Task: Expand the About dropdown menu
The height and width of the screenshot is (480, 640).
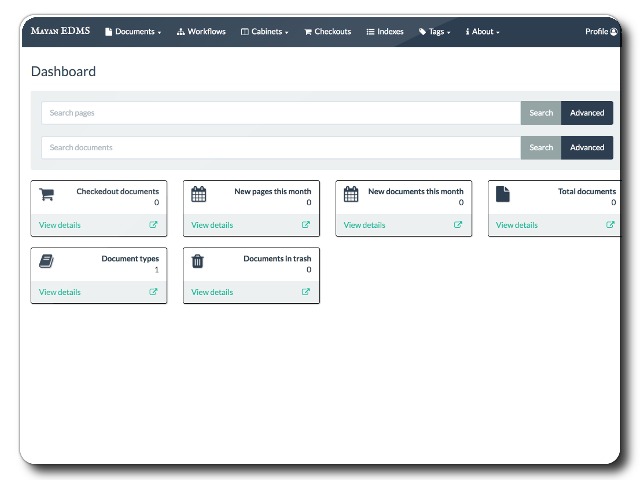Action: [483, 32]
